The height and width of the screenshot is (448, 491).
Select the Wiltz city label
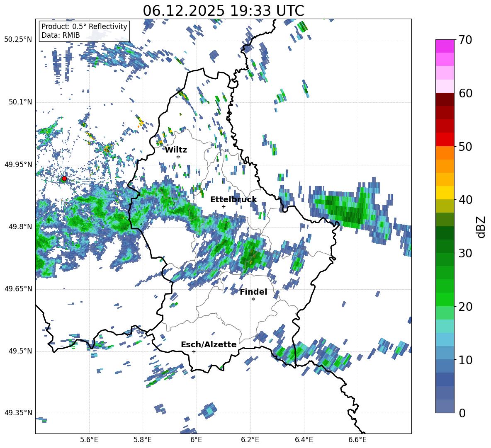tap(176, 150)
